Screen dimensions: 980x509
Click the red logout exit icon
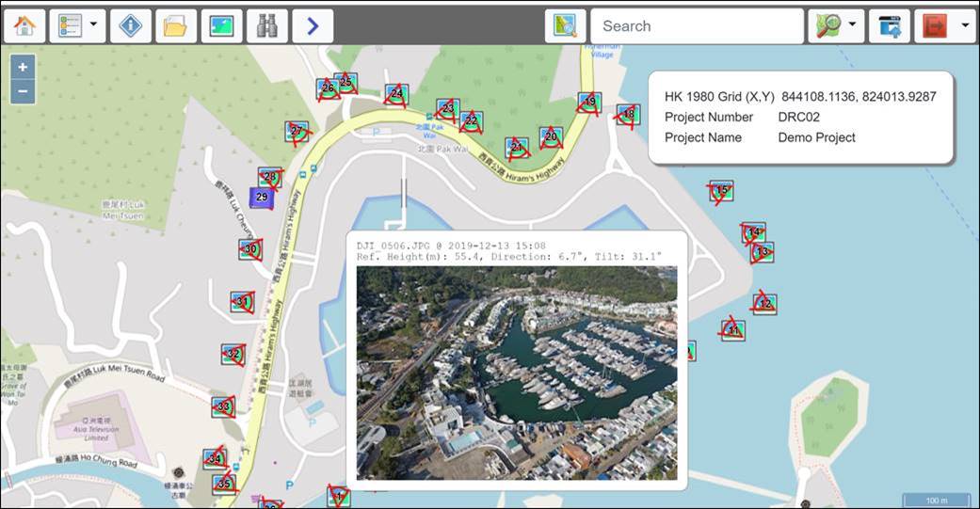coord(935,26)
